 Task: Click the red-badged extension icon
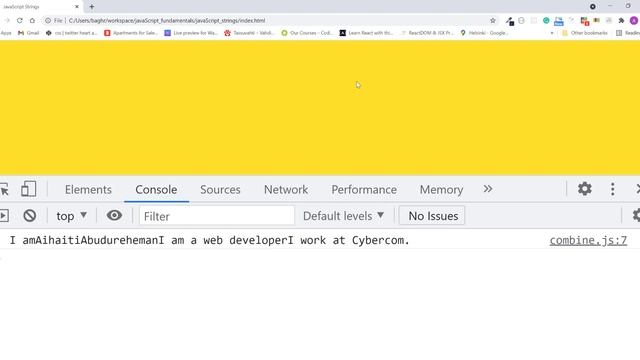pos(584,21)
